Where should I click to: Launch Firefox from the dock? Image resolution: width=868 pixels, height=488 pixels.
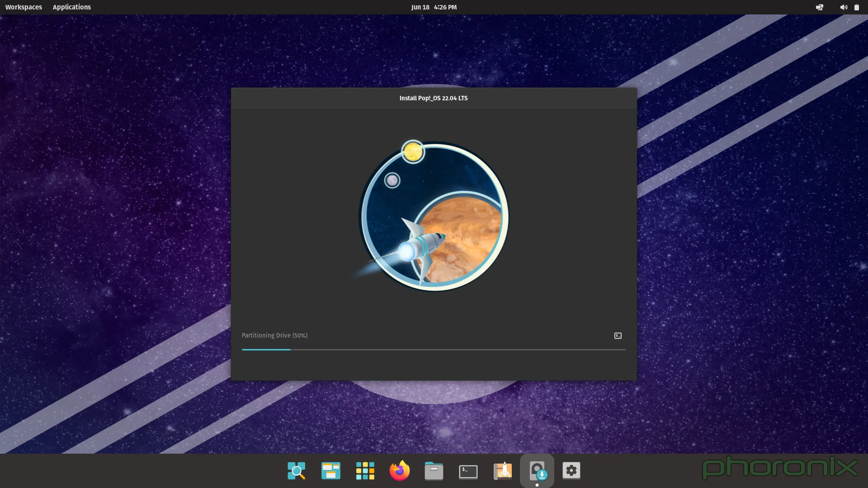tap(400, 471)
